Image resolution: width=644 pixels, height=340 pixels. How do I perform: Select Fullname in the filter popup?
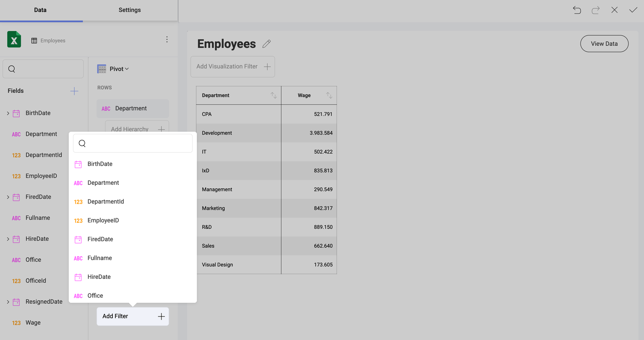(133, 258)
